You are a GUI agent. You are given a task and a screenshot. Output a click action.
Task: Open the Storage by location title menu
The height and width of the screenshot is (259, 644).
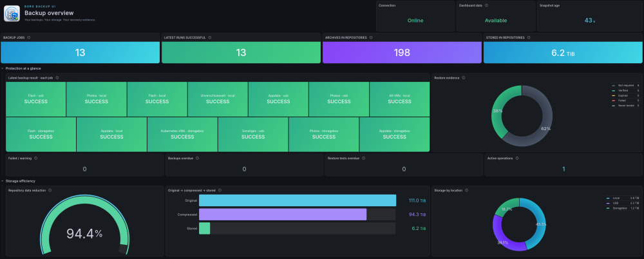(x=448, y=190)
